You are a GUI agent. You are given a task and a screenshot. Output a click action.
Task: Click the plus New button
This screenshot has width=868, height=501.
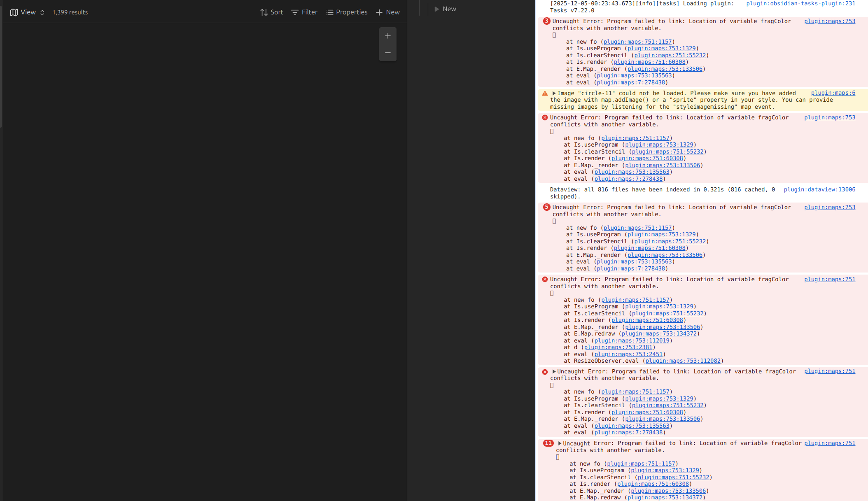pos(387,12)
